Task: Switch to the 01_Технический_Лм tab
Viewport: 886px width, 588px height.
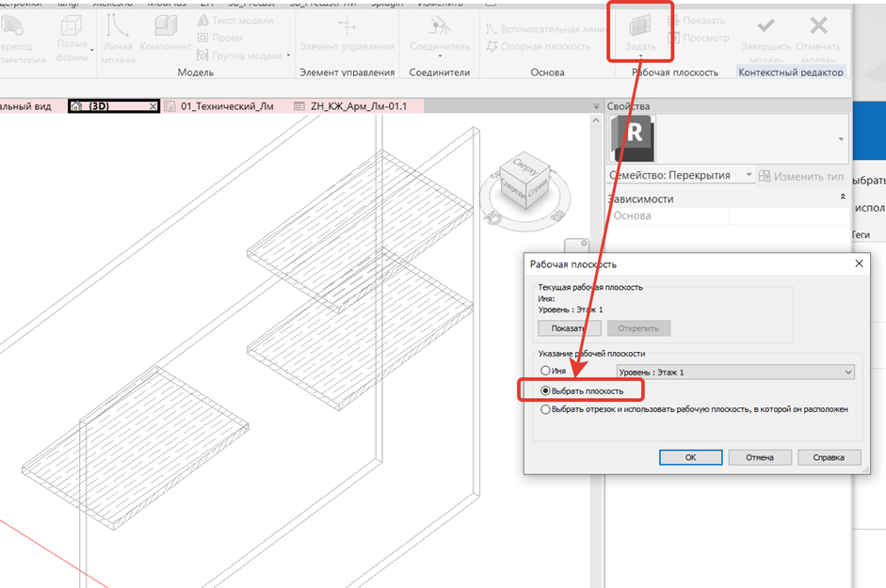Action: pos(219,105)
